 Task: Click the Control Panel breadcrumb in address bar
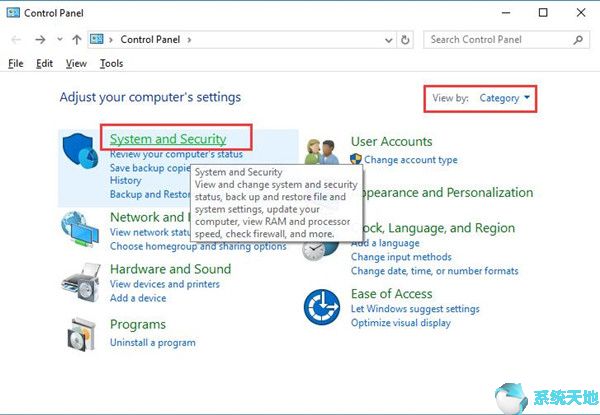click(x=150, y=39)
